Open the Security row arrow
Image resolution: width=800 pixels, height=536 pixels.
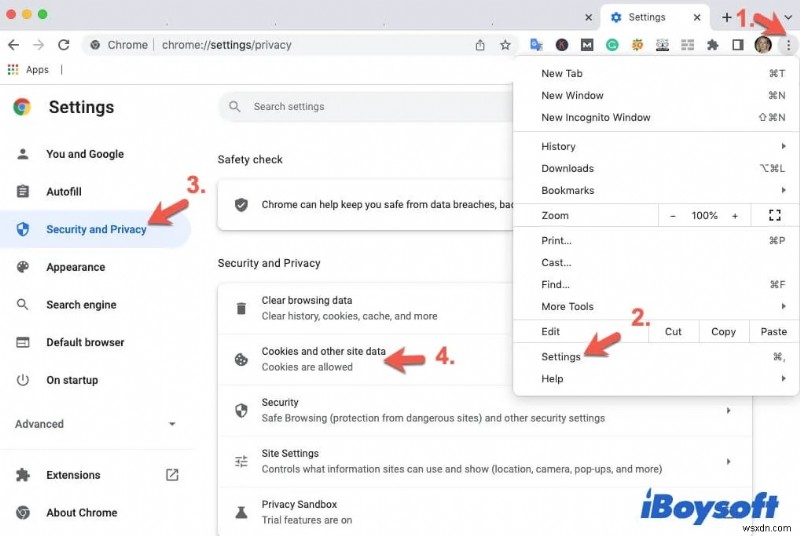coord(729,411)
